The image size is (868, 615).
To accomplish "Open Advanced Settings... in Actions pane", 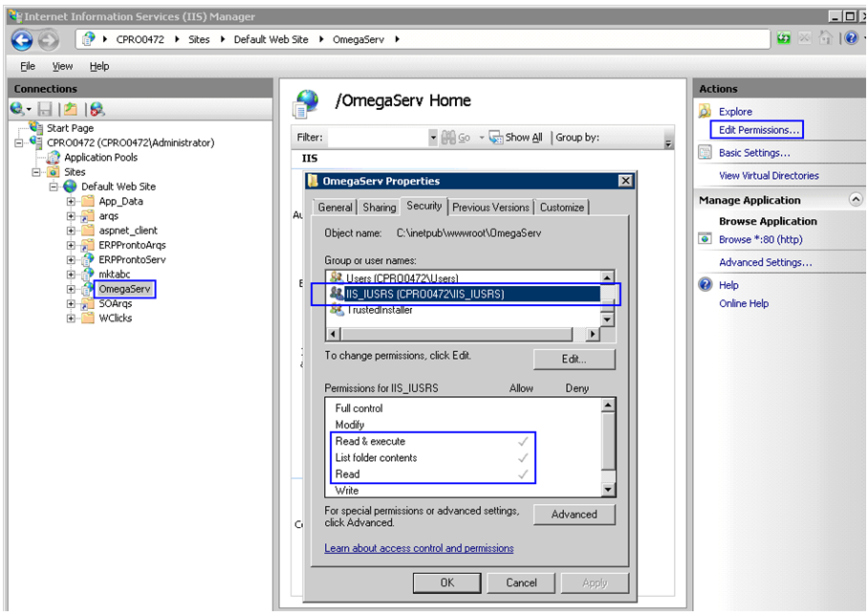I will tap(766, 262).
